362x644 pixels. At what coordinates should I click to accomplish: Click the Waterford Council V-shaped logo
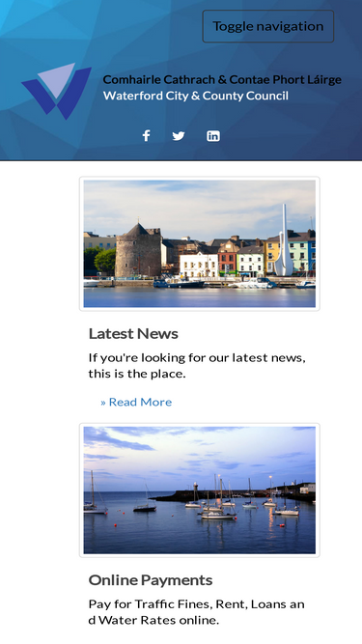[56, 91]
